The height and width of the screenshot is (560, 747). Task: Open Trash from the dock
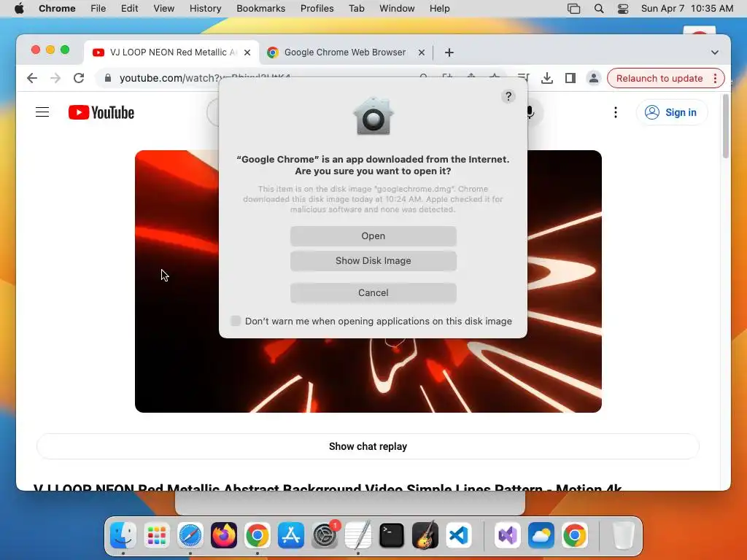click(x=623, y=536)
